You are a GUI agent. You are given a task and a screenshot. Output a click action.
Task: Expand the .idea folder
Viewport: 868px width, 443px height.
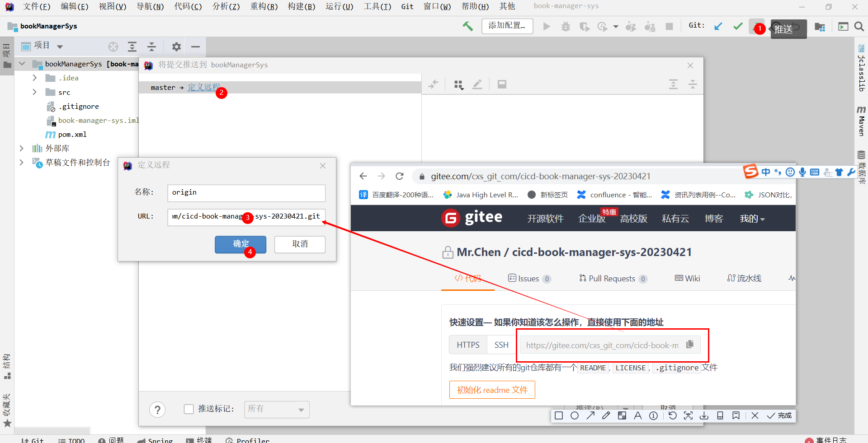tap(34, 78)
